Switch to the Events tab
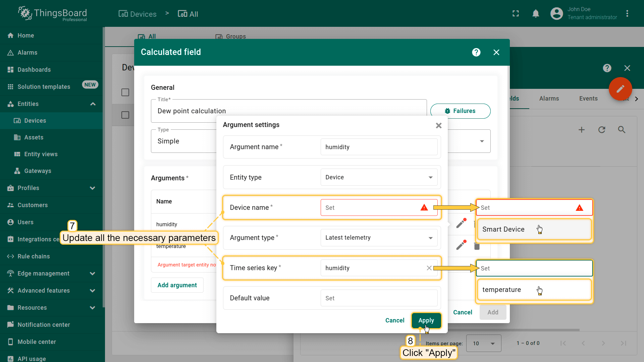644x362 pixels. pos(588,99)
